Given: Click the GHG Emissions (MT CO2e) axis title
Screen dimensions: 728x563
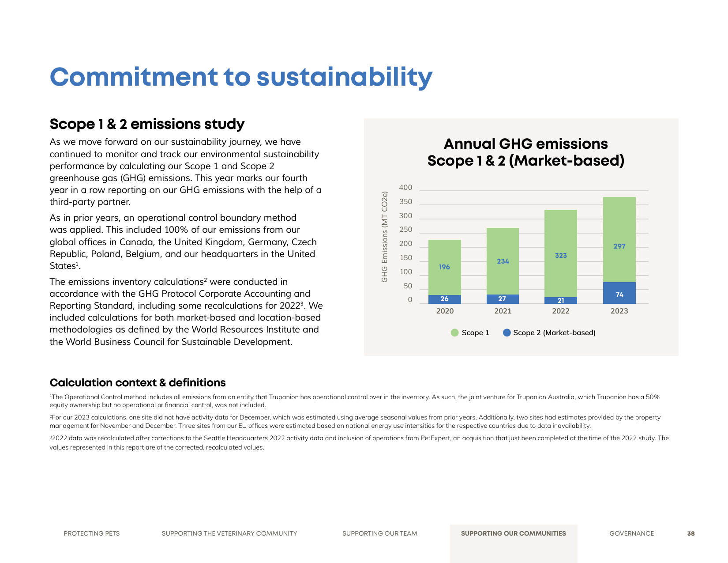Looking at the screenshot, I should (x=385, y=237).
